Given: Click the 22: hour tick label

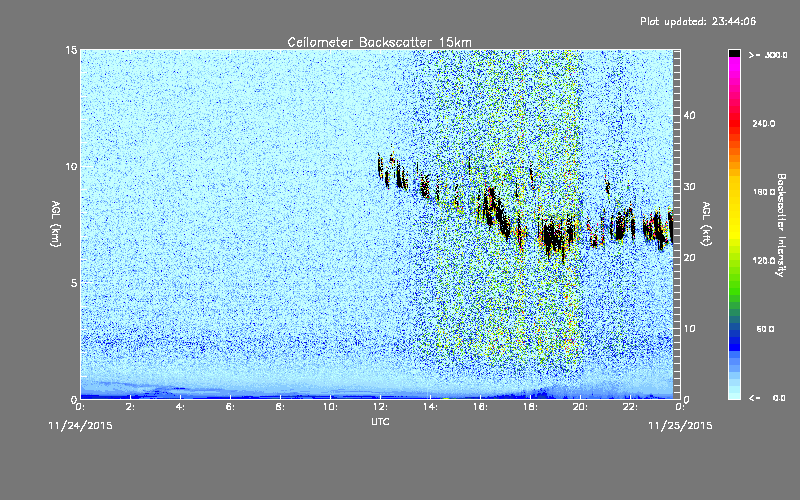Looking at the screenshot, I should [631, 407].
